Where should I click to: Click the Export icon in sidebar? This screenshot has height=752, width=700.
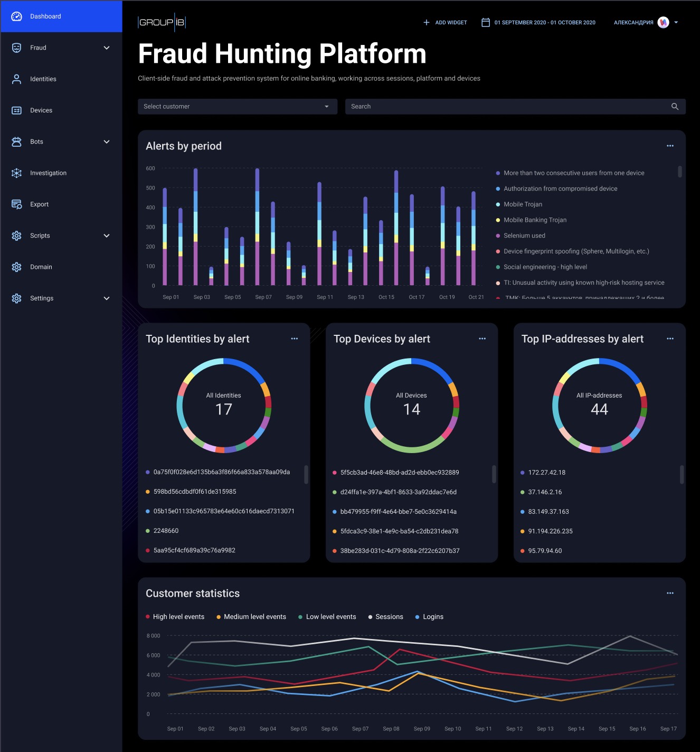[x=17, y=204]
